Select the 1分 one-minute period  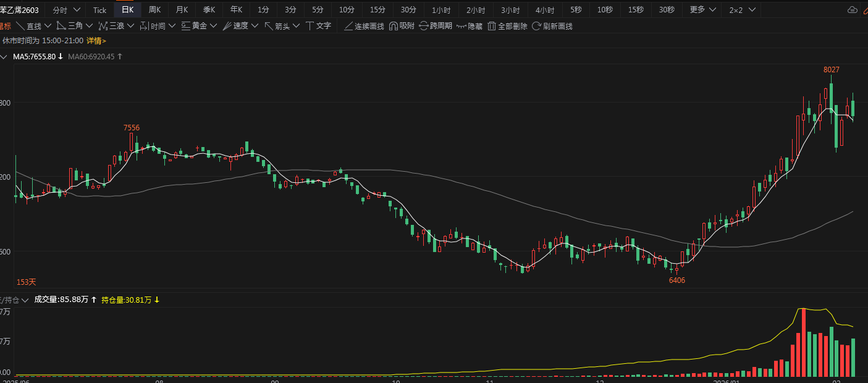point(264,10)
